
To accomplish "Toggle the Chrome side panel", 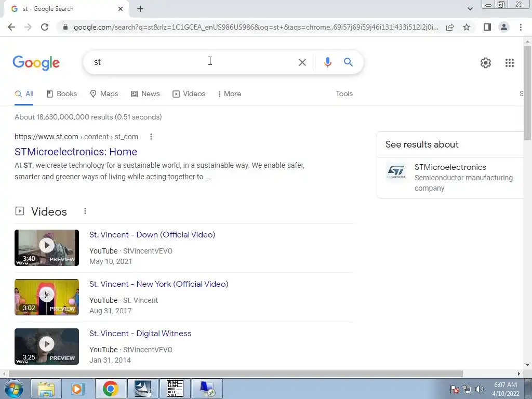I will click(487, 27).
